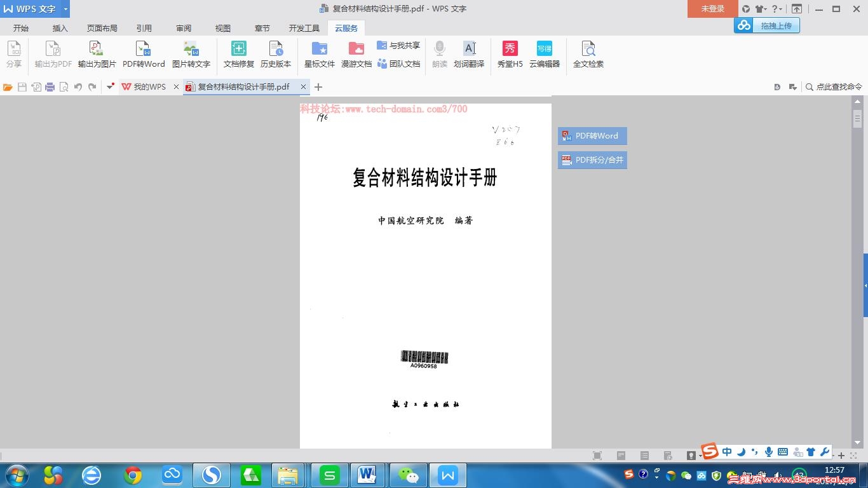Click the WPS feedback circular icon in title bar
868x488 pixels.
point(746,9)
